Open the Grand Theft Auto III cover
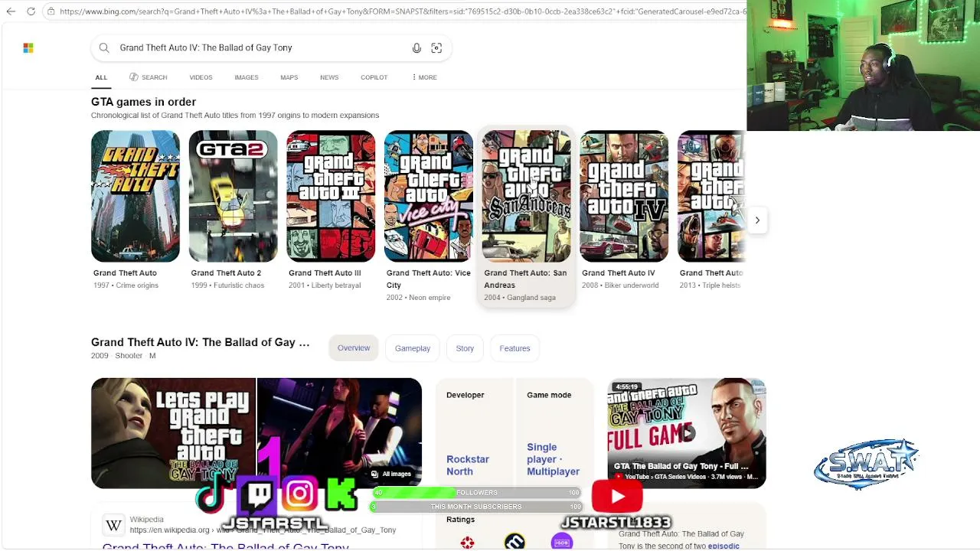The height and width of the screenshot is (551, 980). [331, 196]
